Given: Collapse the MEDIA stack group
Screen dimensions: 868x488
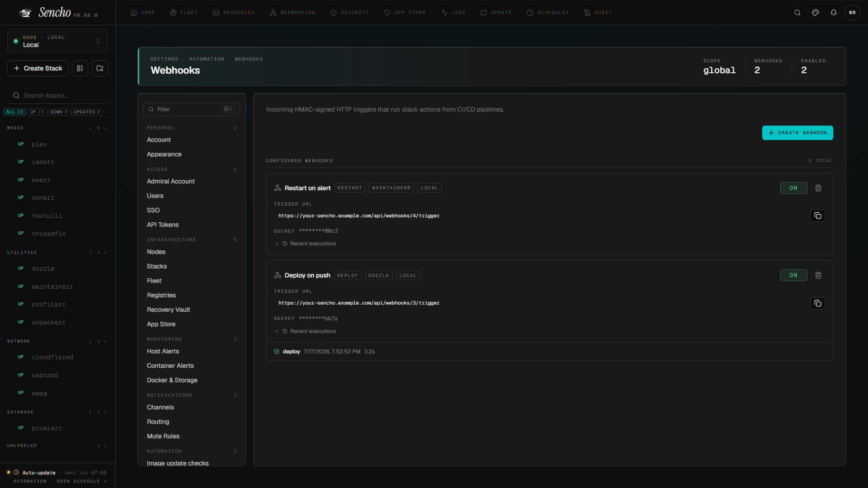Looking at the screenshot, I should pyautogui.click(x=105, y=128).
